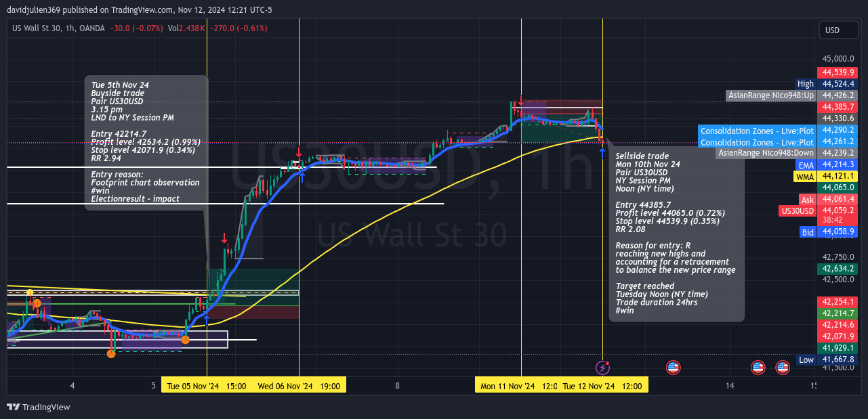This screenshot has height=419, width=868.
Task: Select the Buyside trade note from Tue 5th Nov
Action: [146, 143]
